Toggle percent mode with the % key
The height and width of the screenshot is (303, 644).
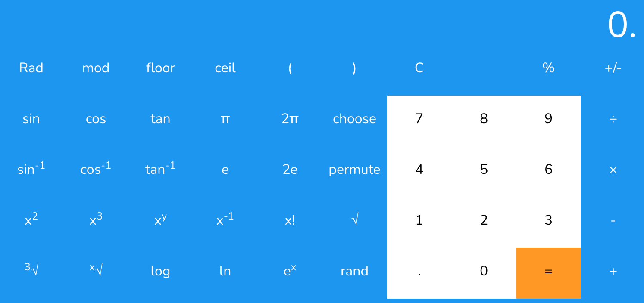(x=548, y=68)
